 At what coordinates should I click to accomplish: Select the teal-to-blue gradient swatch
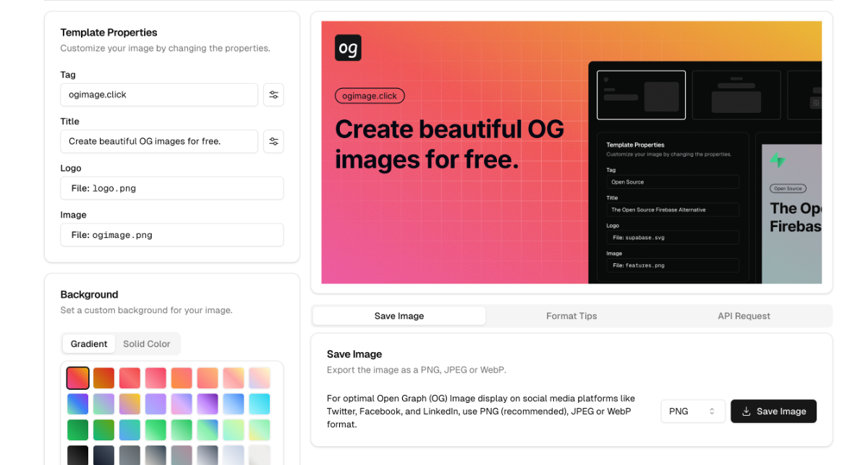tap(129, 430)
